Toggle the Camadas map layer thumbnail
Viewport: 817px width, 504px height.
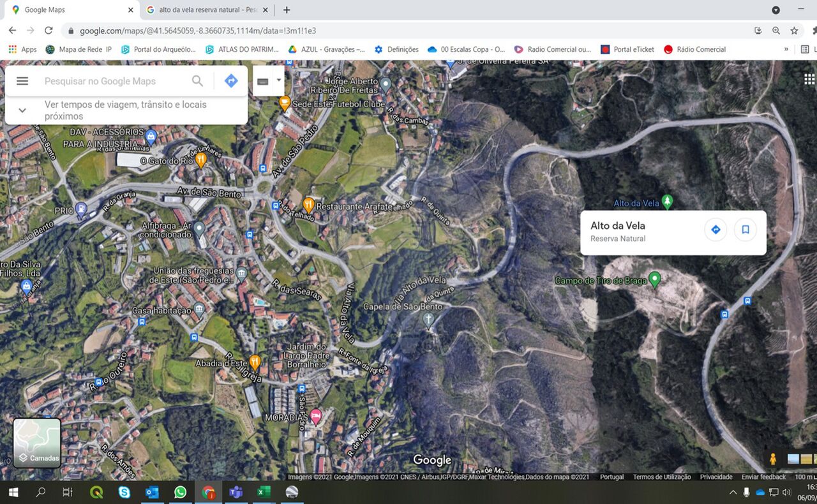click(37, 442)
